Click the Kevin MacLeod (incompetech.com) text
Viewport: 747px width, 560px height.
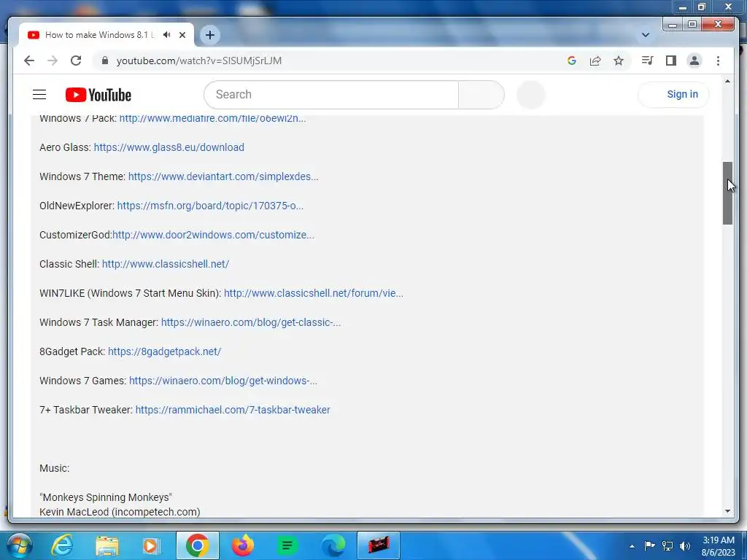[120, 512]
